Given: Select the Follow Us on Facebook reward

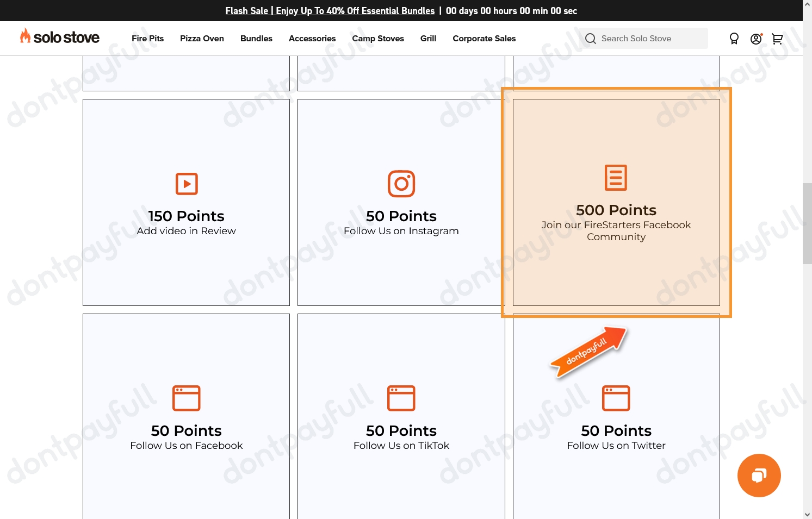Looking at the screenshot, I should tap(187, 445).
